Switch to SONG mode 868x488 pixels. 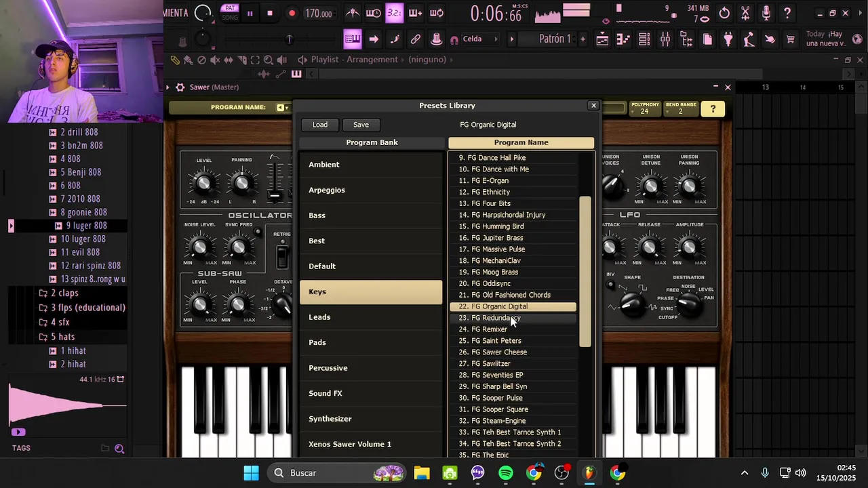coord(230,18)
